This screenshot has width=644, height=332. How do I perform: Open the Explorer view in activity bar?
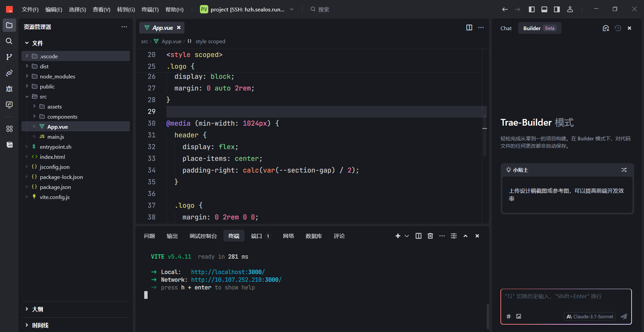[x=9, y=25]
